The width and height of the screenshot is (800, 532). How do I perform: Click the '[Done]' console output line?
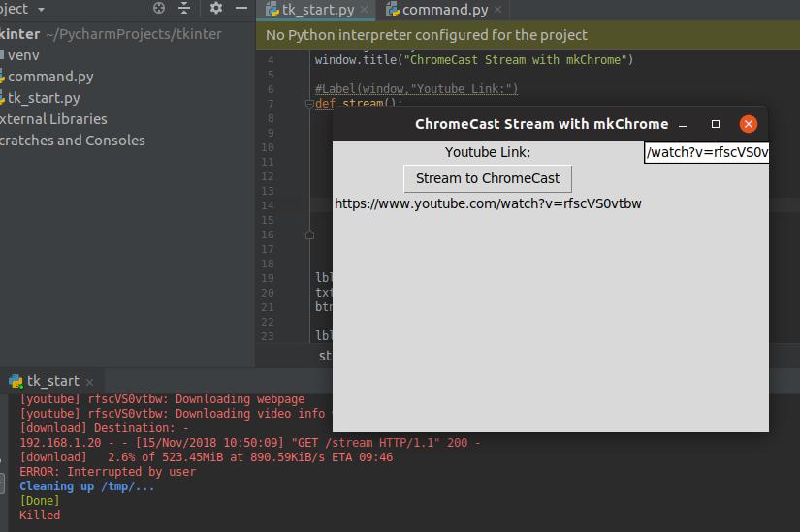point(40,501)
